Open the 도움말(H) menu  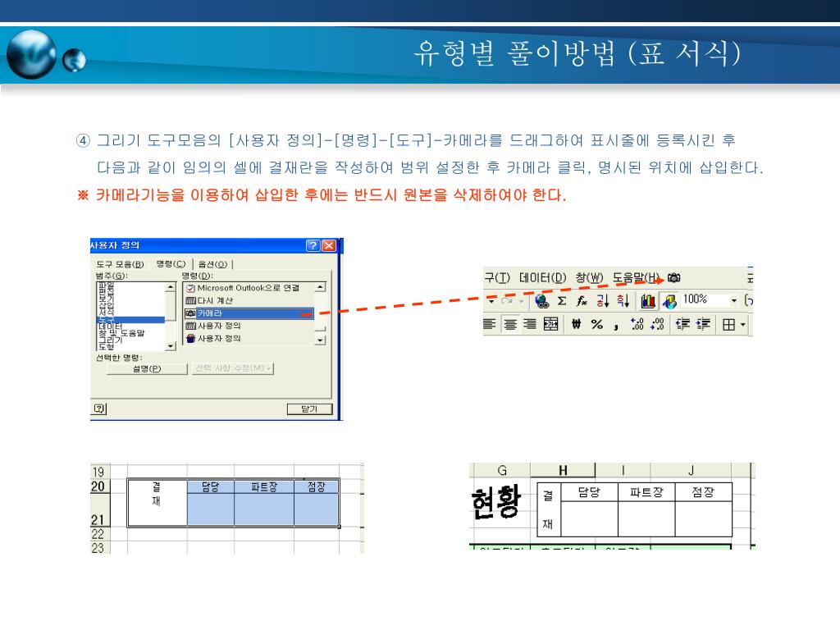(636, 277)
